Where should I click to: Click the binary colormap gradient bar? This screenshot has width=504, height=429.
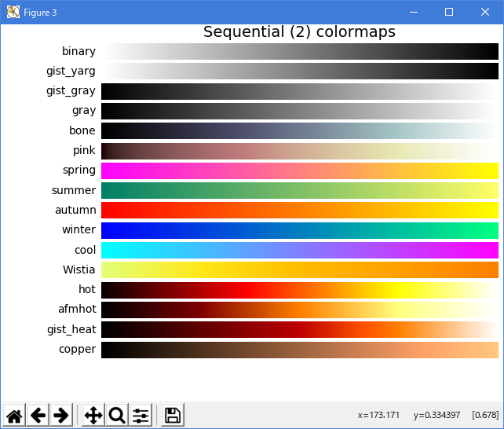pyautogui.click(x=300, y=51)
